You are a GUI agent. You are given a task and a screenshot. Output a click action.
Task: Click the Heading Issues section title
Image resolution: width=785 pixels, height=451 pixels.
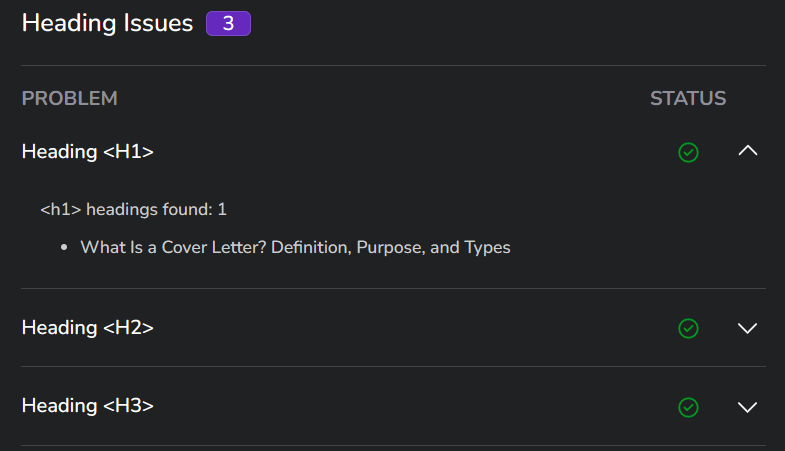pos(107,23)
